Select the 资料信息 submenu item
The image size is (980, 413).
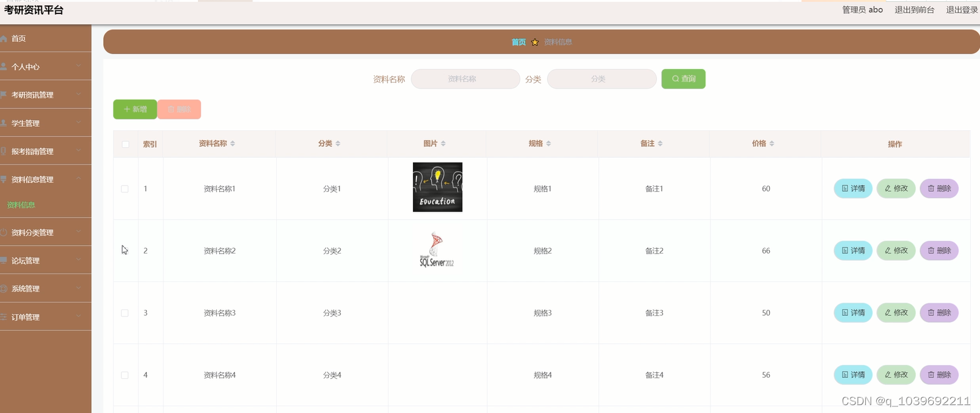[46, 205]
